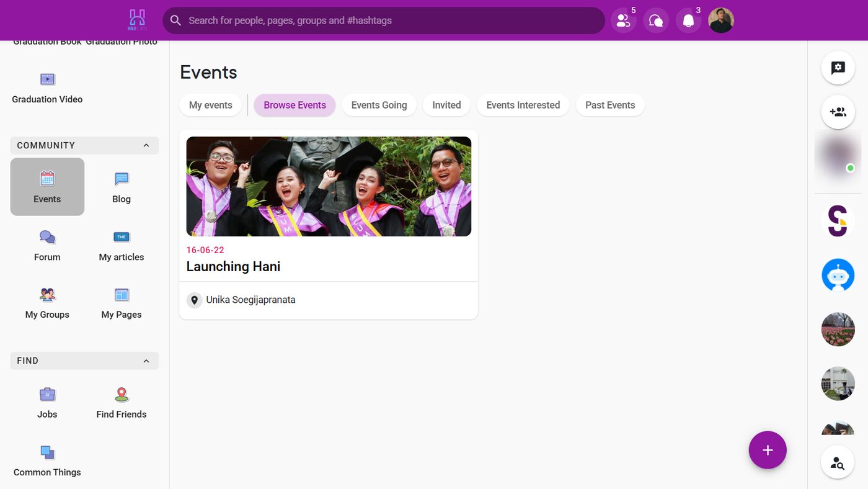Image resolution: width=868 pixels, height=489 pixels.
Task: Click the purple plus create event button
Action: tap(768, 450)
